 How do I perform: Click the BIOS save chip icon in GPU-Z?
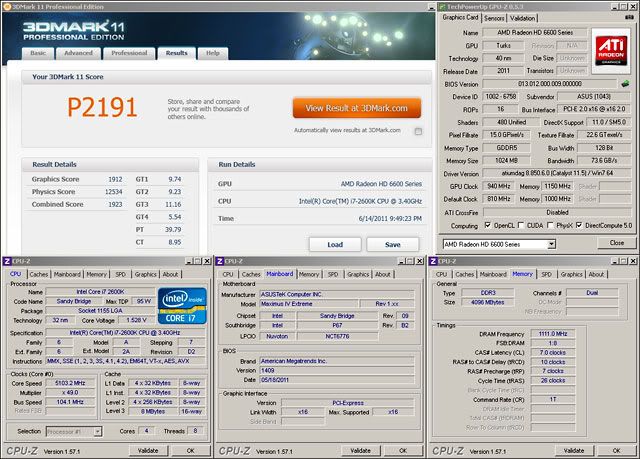tap(625, 84)
